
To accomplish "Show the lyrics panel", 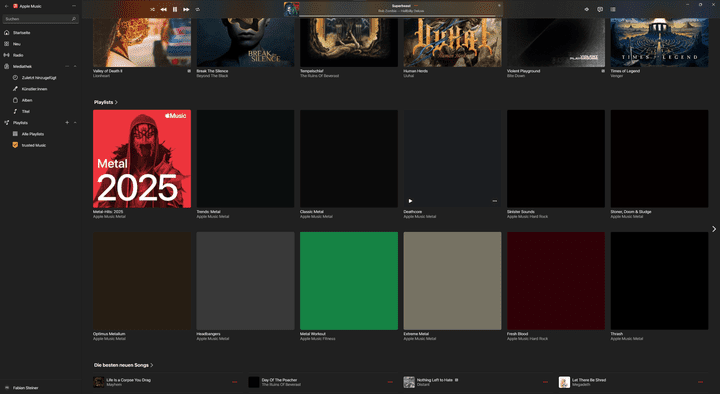I will [600, 9].
